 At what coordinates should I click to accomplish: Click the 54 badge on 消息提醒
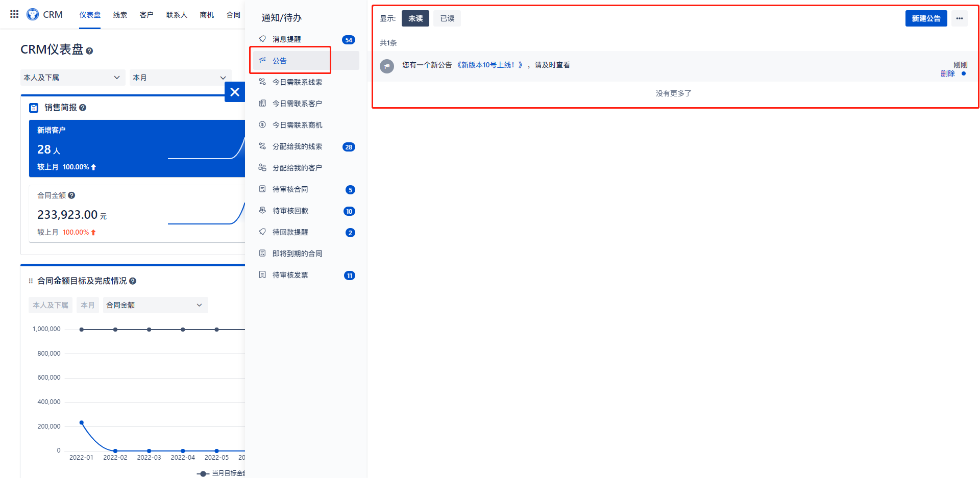[x=349, y=40]
